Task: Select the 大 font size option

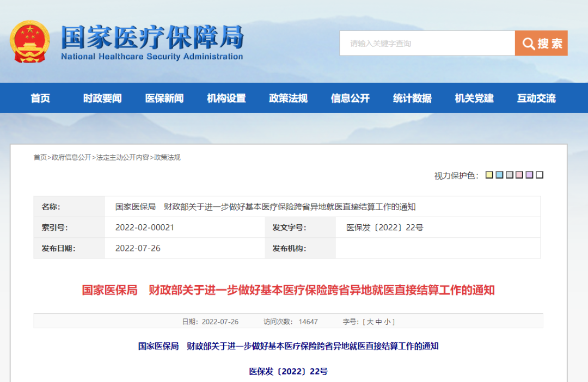Action: (369, 322)
